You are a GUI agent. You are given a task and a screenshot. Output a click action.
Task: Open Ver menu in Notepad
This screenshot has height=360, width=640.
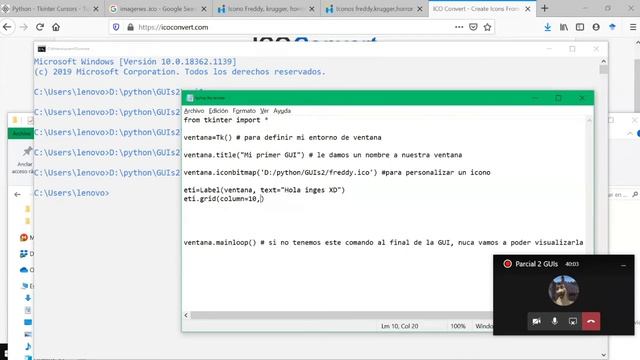click(x=264, y=111)
